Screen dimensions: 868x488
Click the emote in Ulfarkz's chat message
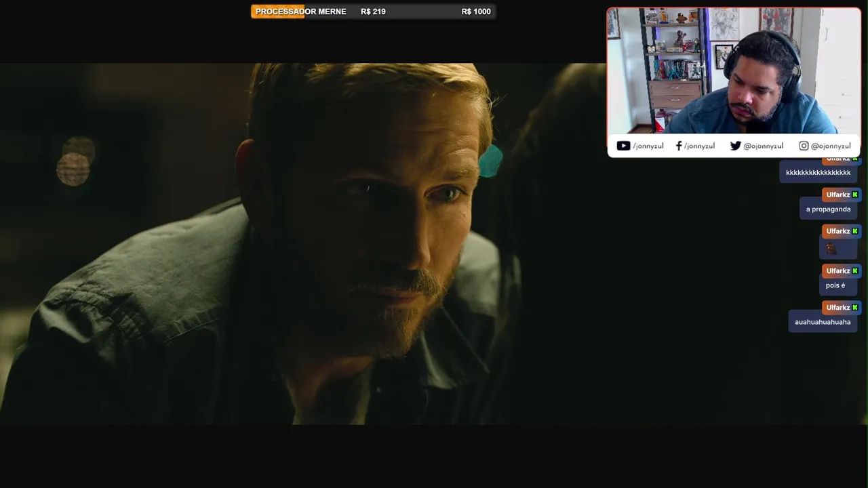pos(831,248)
